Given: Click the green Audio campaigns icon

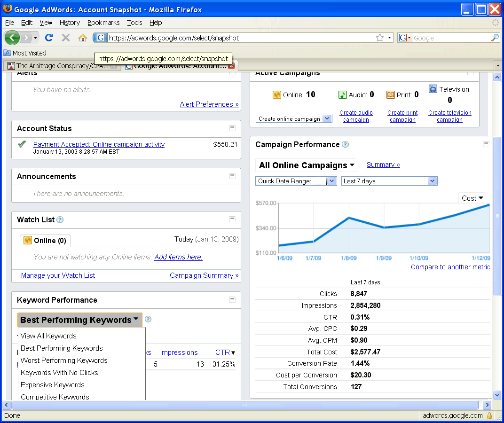Looking at the screenshot, I should 343,95.
